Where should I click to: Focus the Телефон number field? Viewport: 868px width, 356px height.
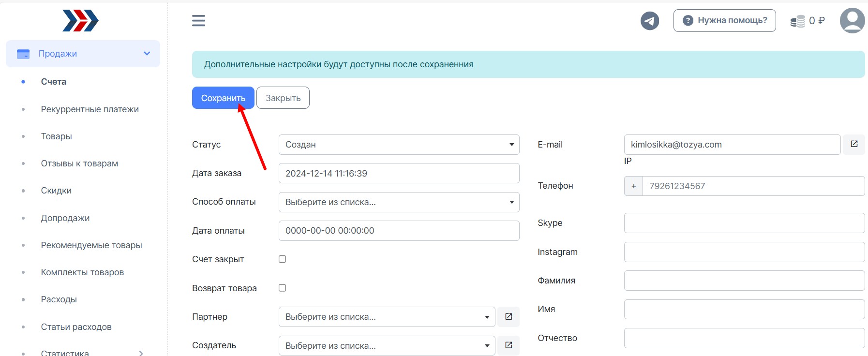click(x=753, y=186)
